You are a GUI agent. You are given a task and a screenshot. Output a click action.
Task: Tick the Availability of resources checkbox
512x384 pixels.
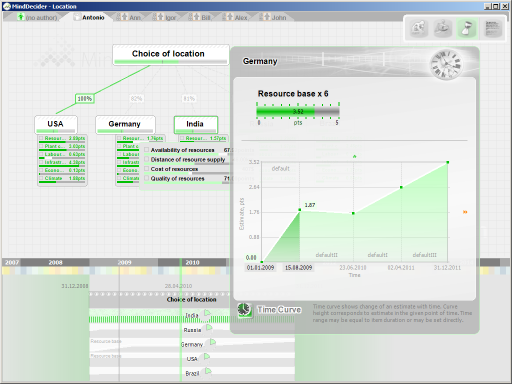click(147, 150)
